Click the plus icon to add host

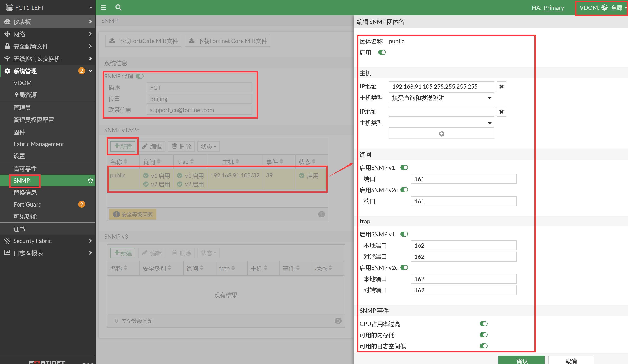[x=441, y=134]
